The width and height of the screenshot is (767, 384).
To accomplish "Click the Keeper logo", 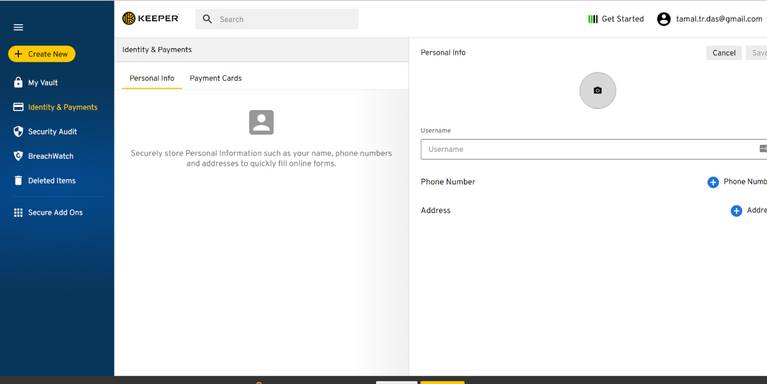I will (150, 19).
